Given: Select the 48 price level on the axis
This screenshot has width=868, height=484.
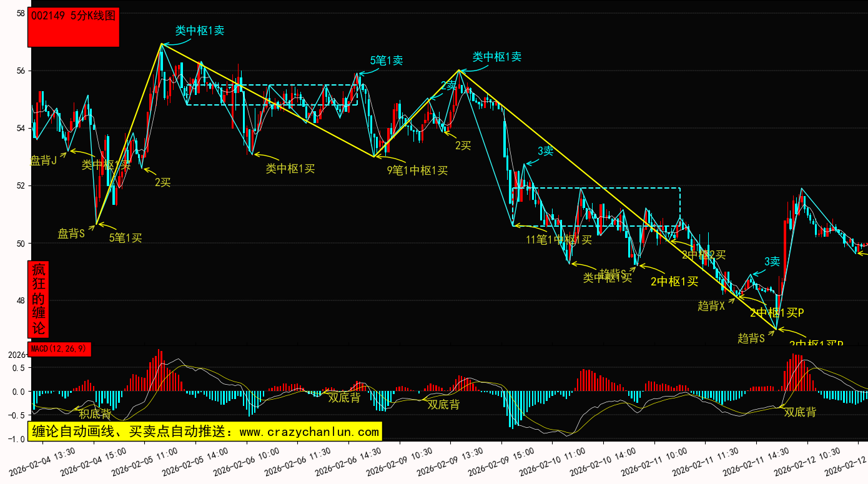Looking at the screenshot, I should tap(21, 300).
